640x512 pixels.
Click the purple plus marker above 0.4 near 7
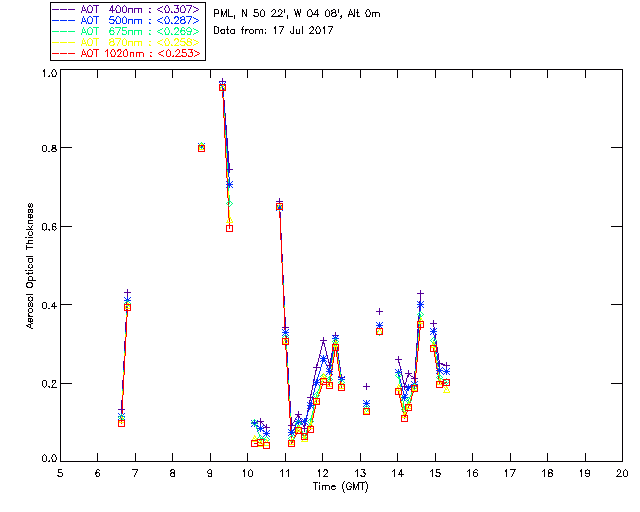(x=127, y=293)
